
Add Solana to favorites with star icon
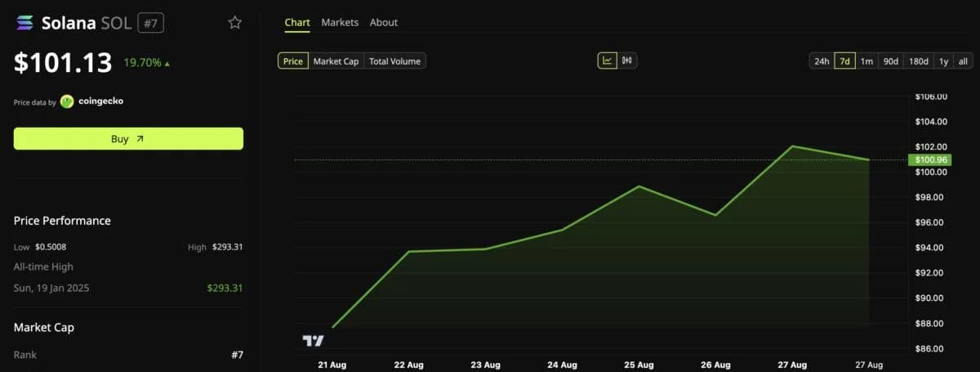(x=235, y=23)
